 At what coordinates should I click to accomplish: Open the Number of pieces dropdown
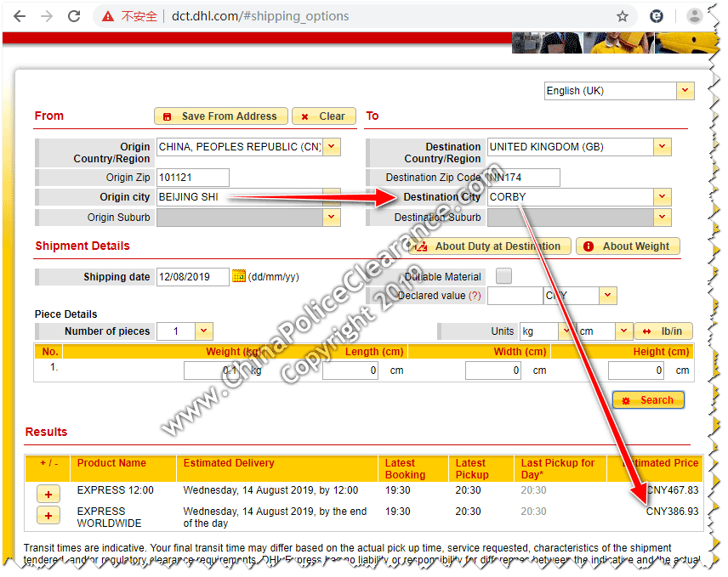pos(204,331)
